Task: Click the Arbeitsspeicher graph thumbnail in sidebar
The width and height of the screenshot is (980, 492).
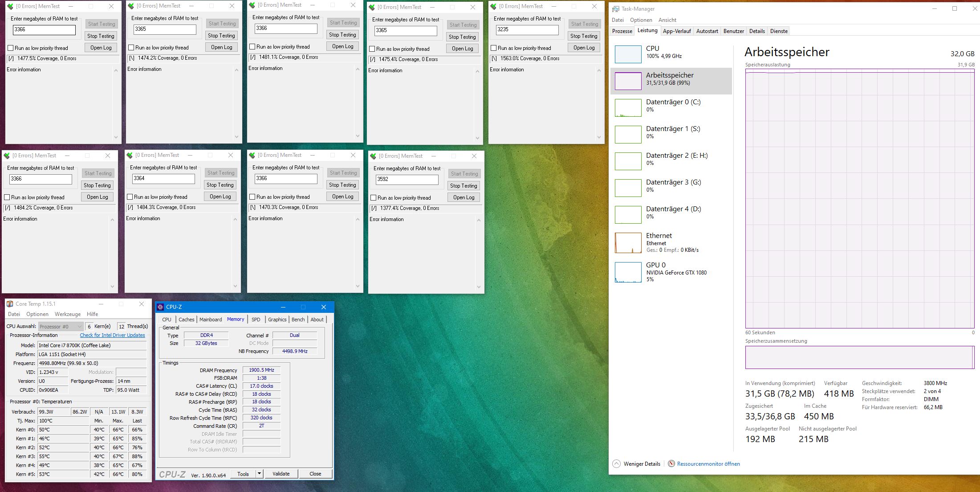Action: click(x=628, y=81)
